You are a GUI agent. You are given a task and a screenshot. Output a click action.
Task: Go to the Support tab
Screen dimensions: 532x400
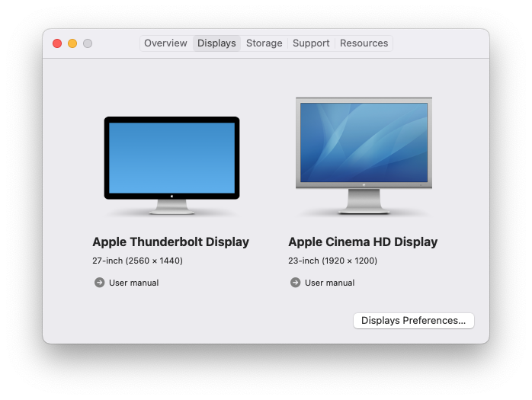click(311, 43)
